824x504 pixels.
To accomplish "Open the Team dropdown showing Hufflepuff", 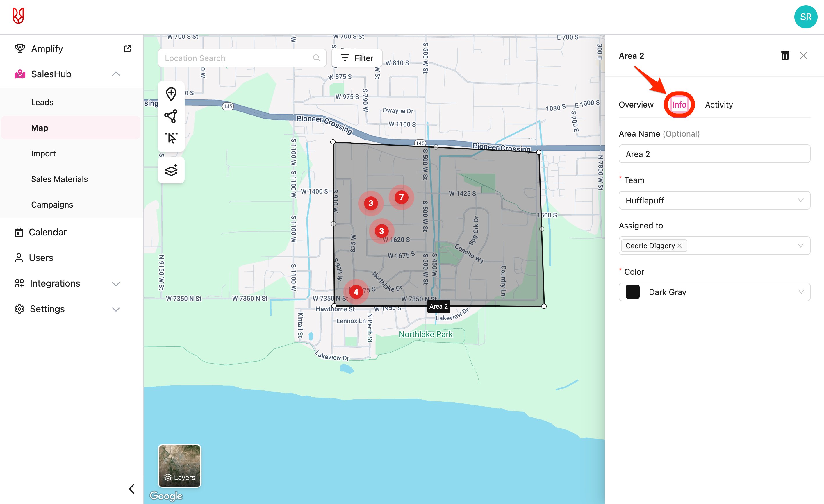I will coord(714,201).
